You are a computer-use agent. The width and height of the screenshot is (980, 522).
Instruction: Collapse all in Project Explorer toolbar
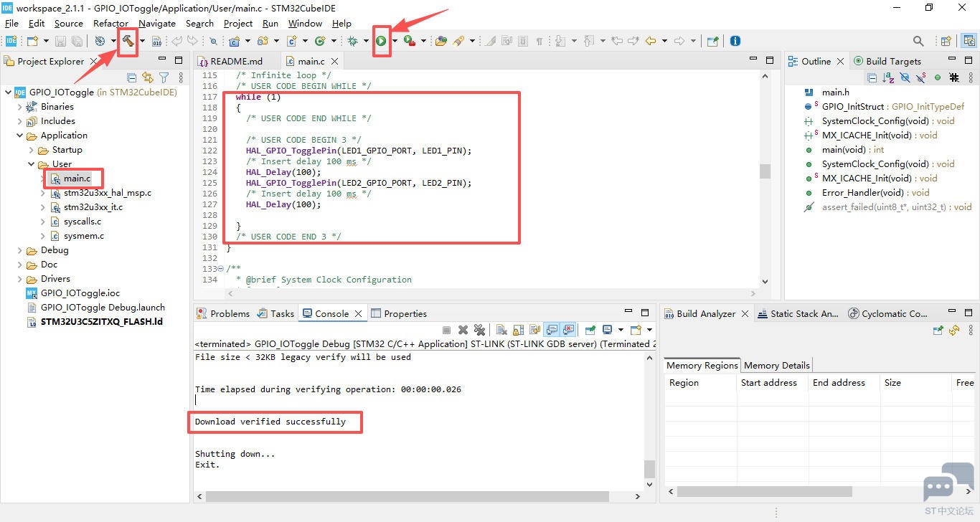click(132, 77)
